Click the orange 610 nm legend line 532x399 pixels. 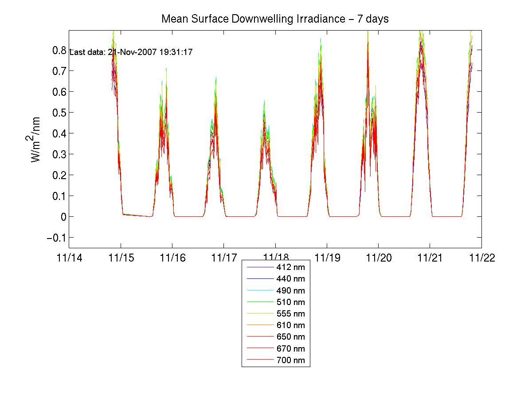click(x=258, y=325)
